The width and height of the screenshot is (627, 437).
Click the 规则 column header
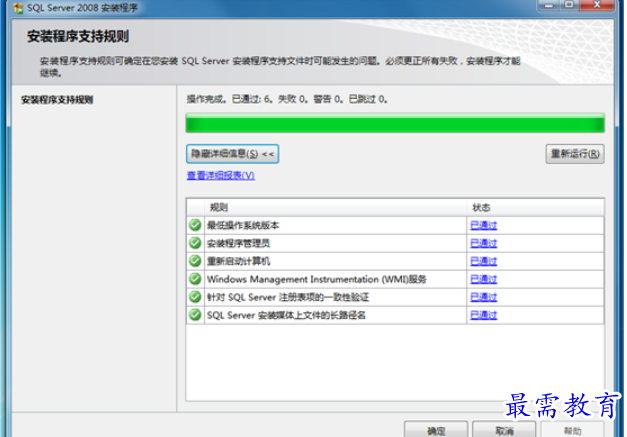tap(335, 208)
